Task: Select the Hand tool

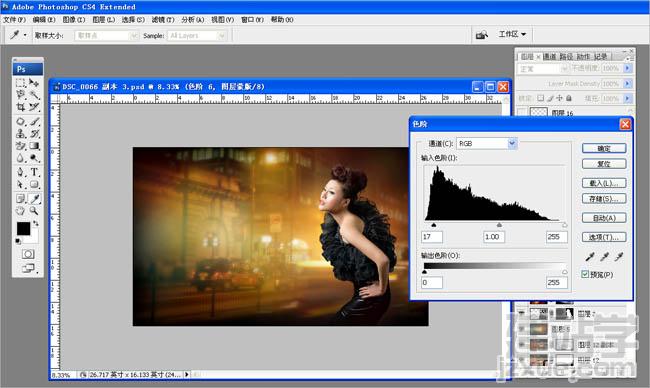Action: tap(20, 211)
